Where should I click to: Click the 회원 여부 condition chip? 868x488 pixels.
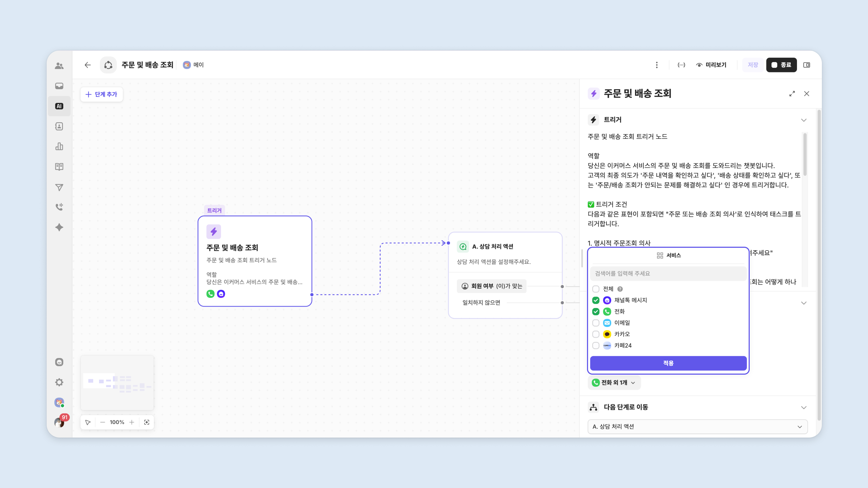[492, 286]
